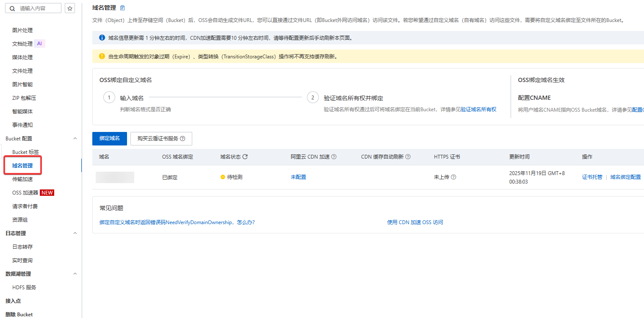Collapse the 日志管理 section
Screen dimensions: 644x318
[75, 233]
